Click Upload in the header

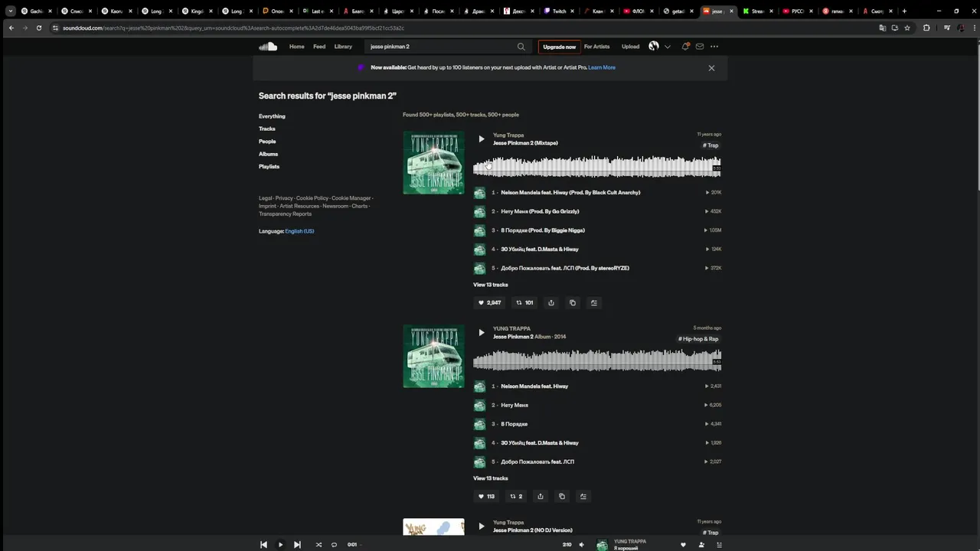[630, 47]
